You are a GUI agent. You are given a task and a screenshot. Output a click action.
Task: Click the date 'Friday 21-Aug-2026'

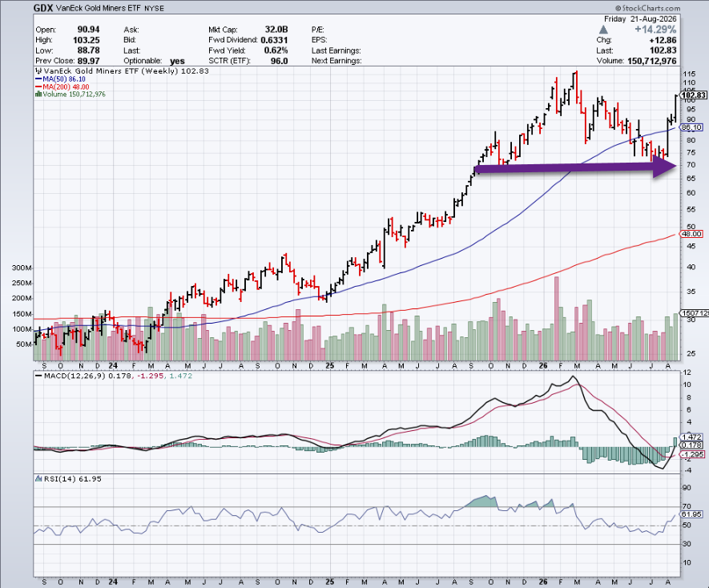640,18
